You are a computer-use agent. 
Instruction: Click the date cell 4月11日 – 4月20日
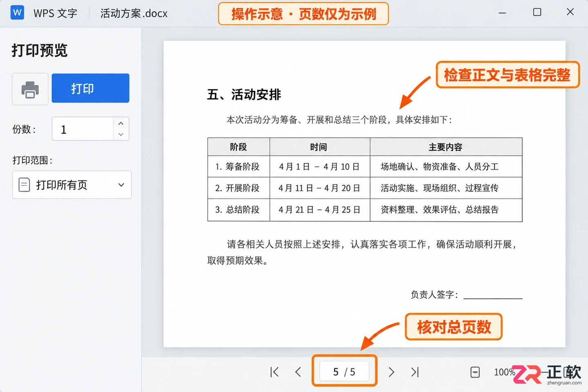[x=319, y=188]
